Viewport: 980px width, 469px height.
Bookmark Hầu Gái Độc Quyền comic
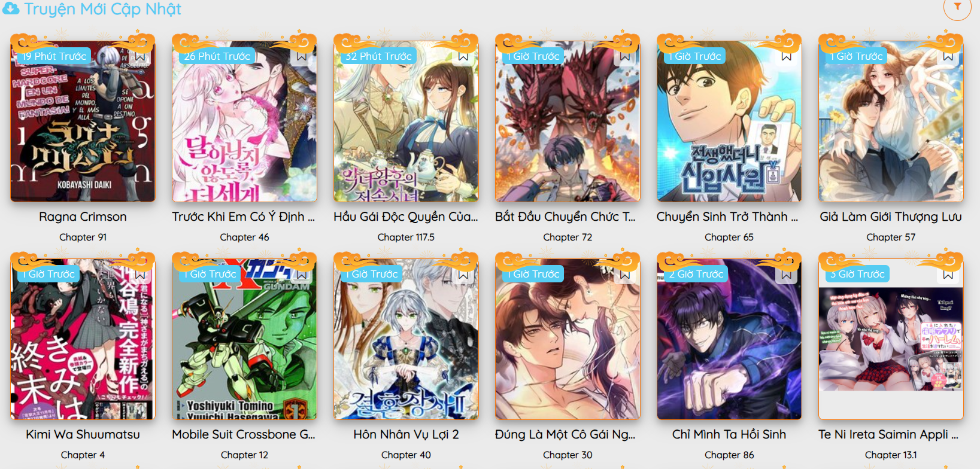pyautogui.click(x=463, y=56)
